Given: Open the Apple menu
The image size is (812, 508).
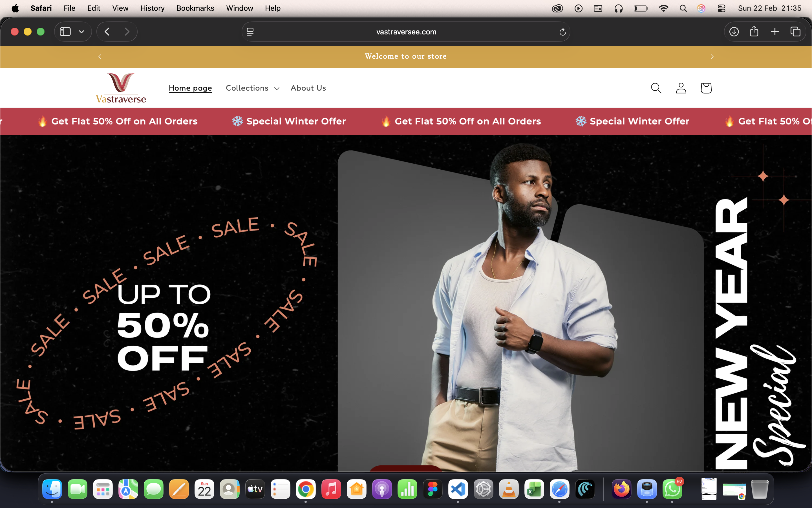Looking at the screenshot, I should pyautogui.click(x=15, y=8).
